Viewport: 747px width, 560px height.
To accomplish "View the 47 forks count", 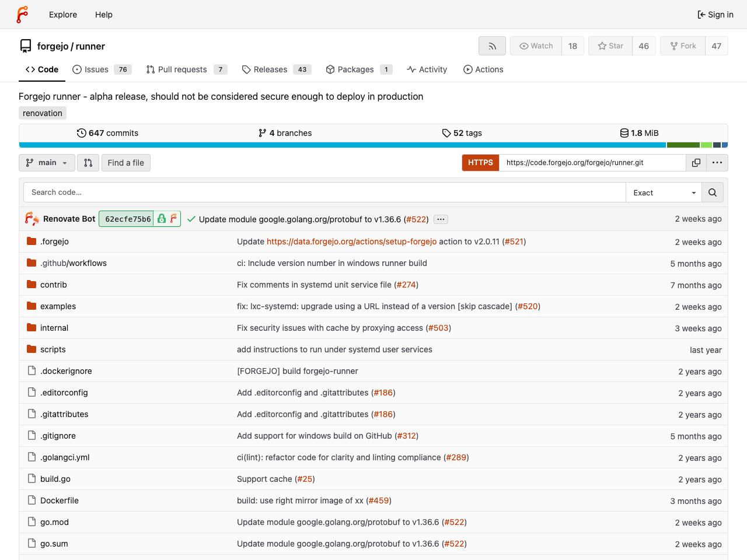I will (717, 46).
